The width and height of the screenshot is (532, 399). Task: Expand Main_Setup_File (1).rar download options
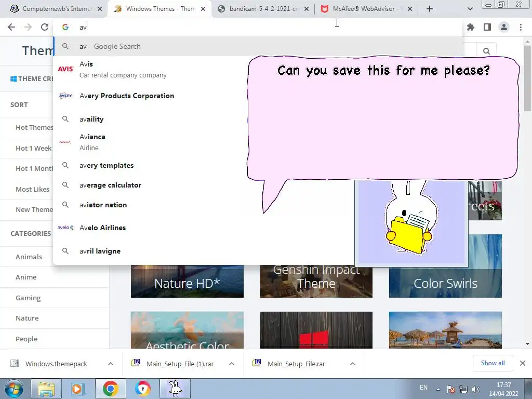pos(232,364)
